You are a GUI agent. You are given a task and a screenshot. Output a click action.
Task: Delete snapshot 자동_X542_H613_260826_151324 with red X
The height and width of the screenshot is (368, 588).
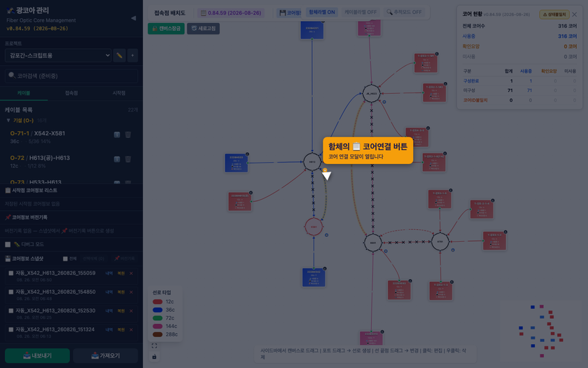[x=132, y=329]
